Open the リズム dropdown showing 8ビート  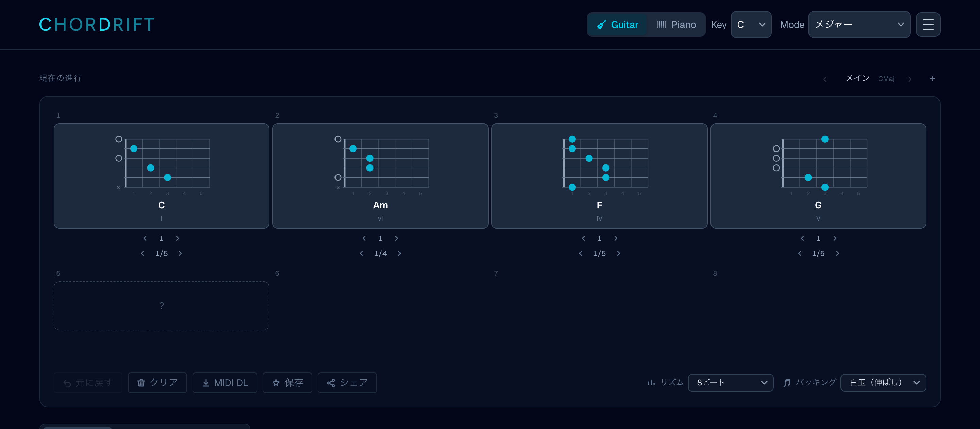point(731,383)
